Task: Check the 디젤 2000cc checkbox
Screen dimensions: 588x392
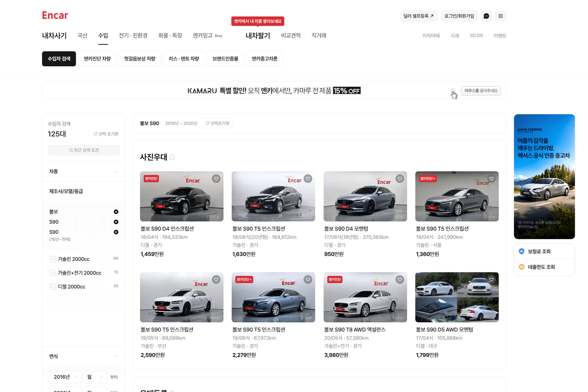Action: (52, 287)
